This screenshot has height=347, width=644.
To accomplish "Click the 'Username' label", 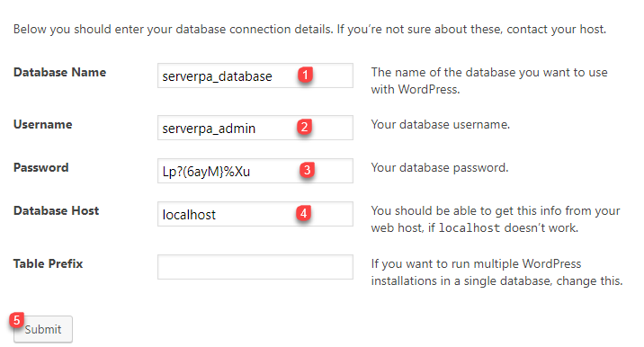I will (42, 124).
